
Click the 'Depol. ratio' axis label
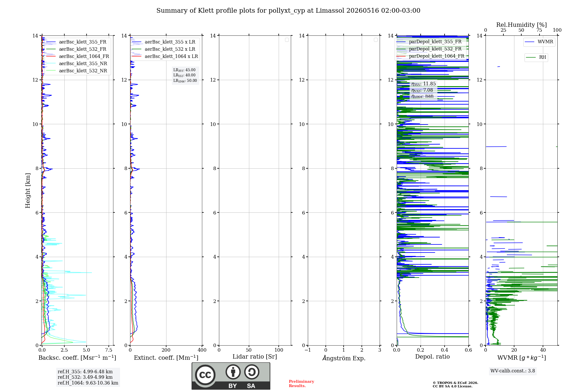(x=432, y=357)
